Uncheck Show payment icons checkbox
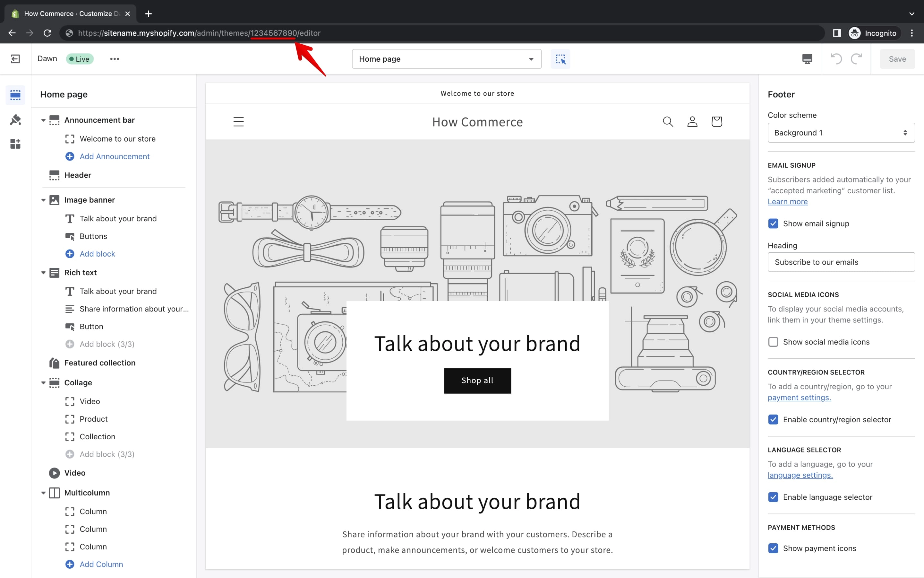924x578 pixels. point(773,548)
